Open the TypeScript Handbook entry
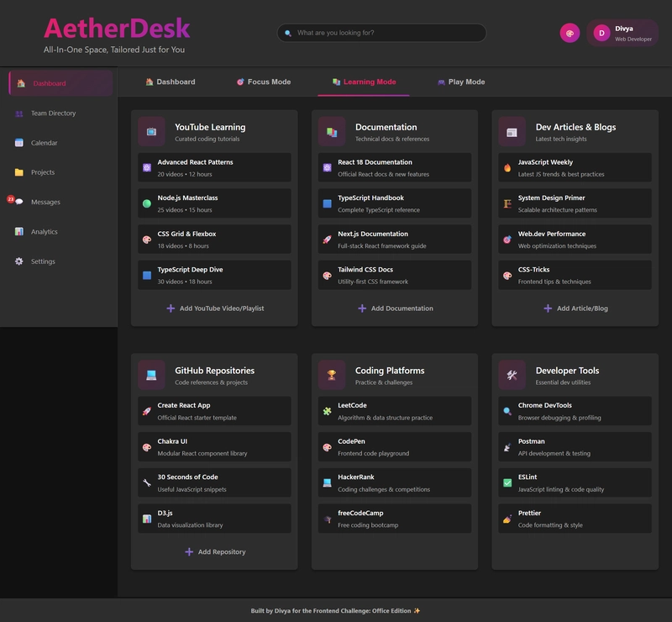 [395, 203]
